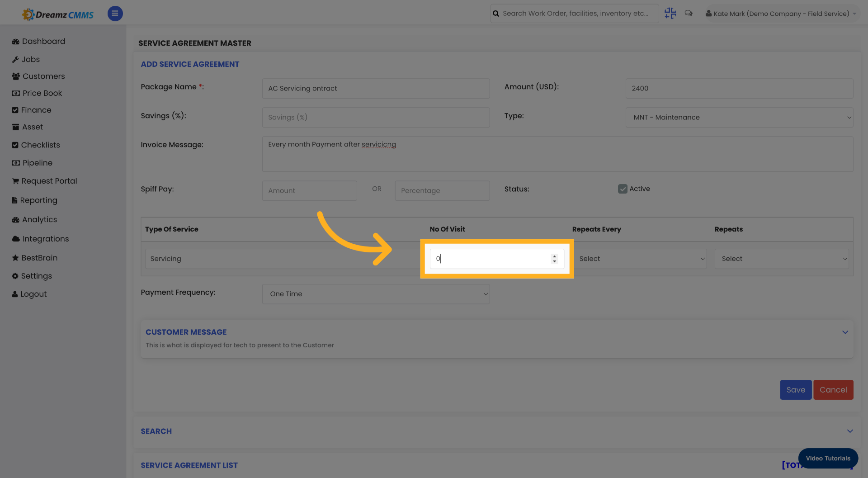Increment the No Of Visit stepper arrow
This screenshot has width=868, height=478.
(554, 256)
